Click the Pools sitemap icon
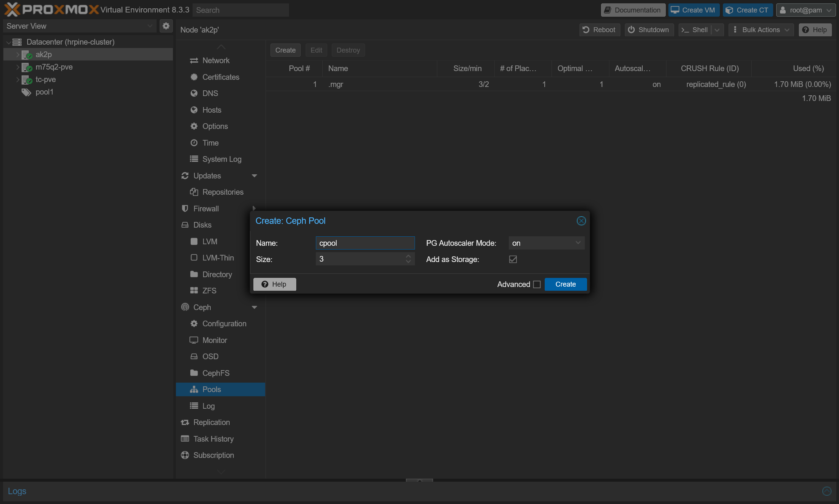 [x=194, y=389]
